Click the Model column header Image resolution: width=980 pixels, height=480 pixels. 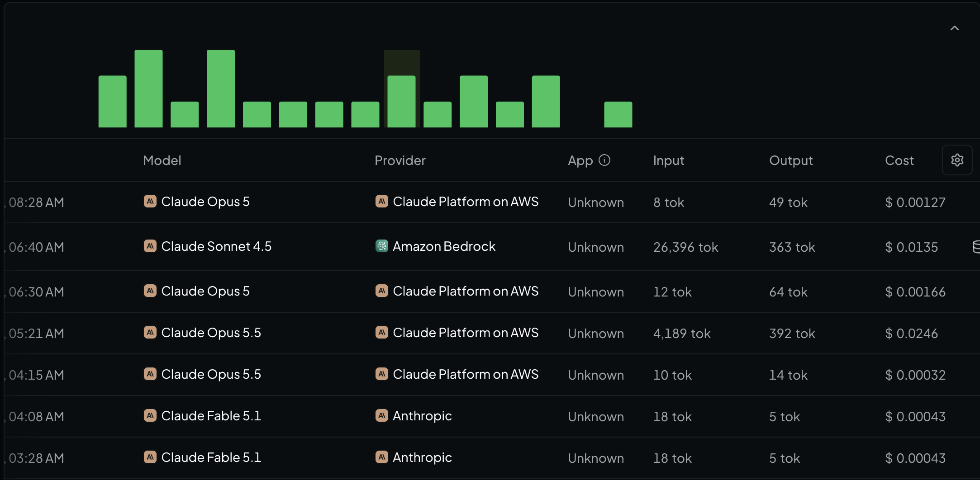(162, 160)
